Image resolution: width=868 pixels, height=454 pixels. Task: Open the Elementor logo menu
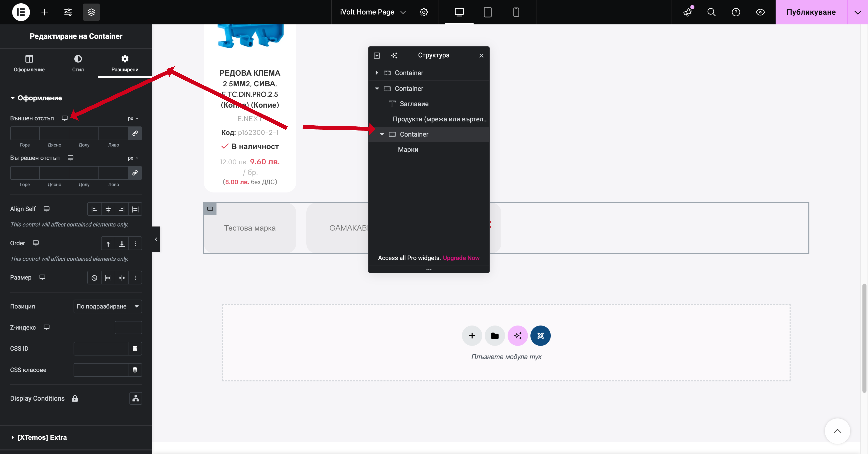coord(21,12)
